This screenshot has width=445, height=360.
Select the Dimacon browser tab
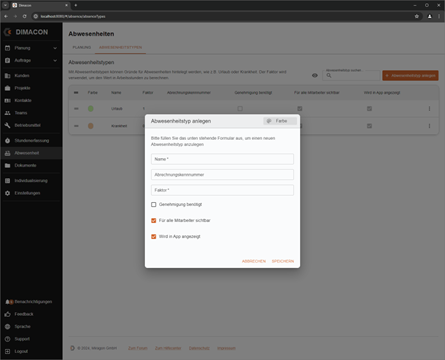(40, 5)
